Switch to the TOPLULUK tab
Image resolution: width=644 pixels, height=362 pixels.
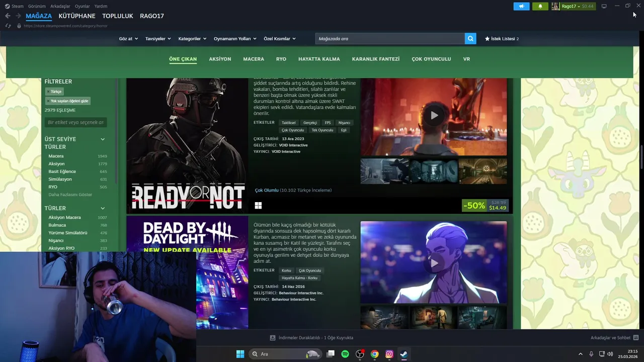pyautogui.click(x=118, y=16)
